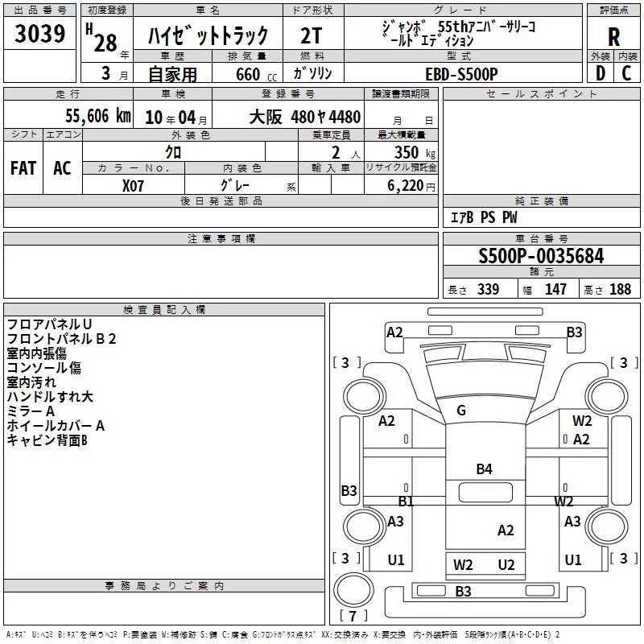Click the note 室内内張傷
This screenshot has width=644, height=644.
(36, 353)
